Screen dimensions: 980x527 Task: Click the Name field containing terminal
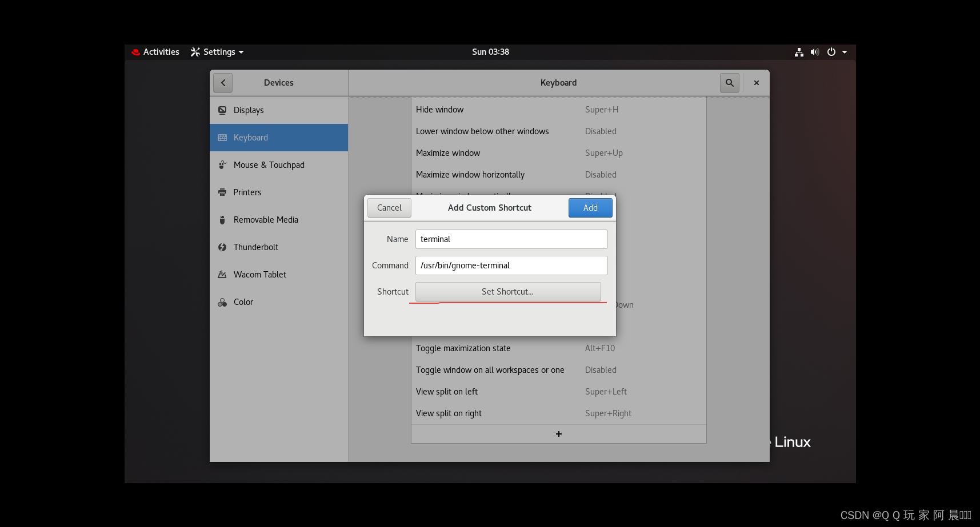[x=511, y=239]
